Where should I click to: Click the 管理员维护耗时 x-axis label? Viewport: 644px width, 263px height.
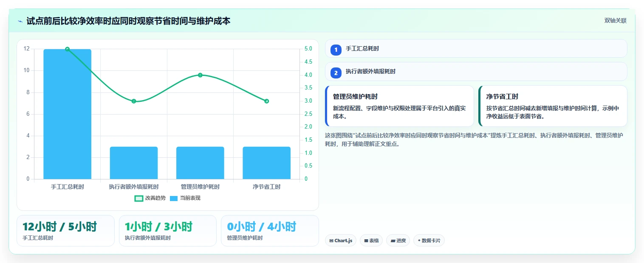click(200, 187)
